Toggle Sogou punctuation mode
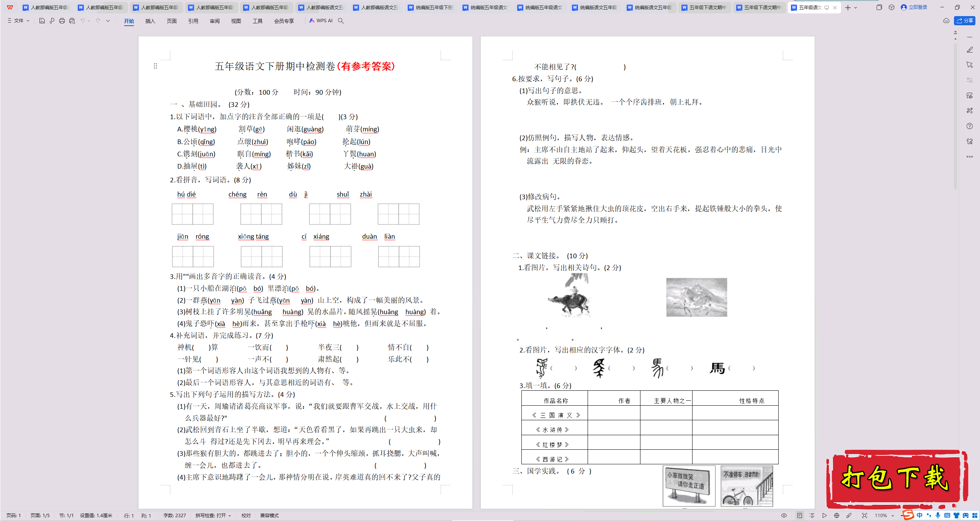Screen dimensions: 980x521 coord(929,516)
